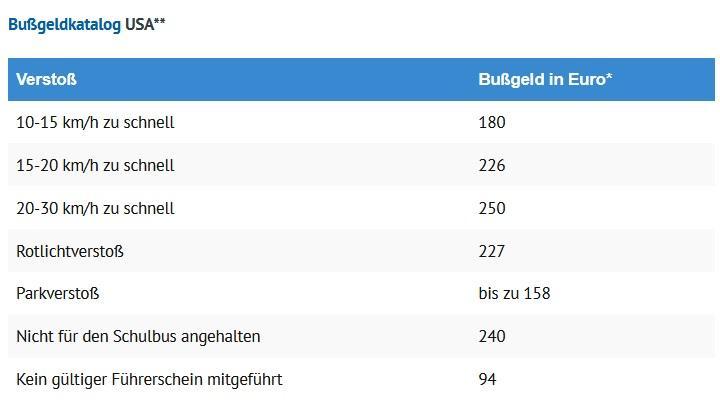
Task: Select the 10-15 km/h zu schnell cell
Action: click(x=95, y=123)
